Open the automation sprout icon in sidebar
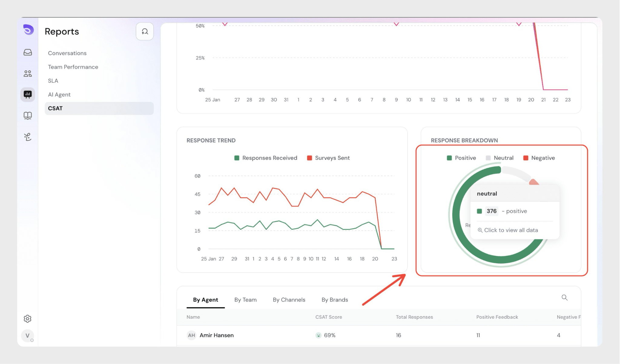This screenshot has height=364, width=620. [28, 137]
